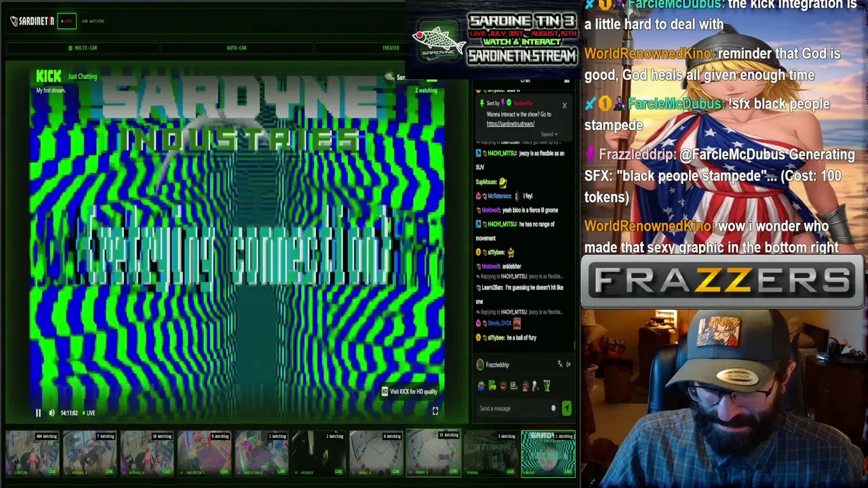Open the camera thumbnail with 10 watching

pos(146,453)
